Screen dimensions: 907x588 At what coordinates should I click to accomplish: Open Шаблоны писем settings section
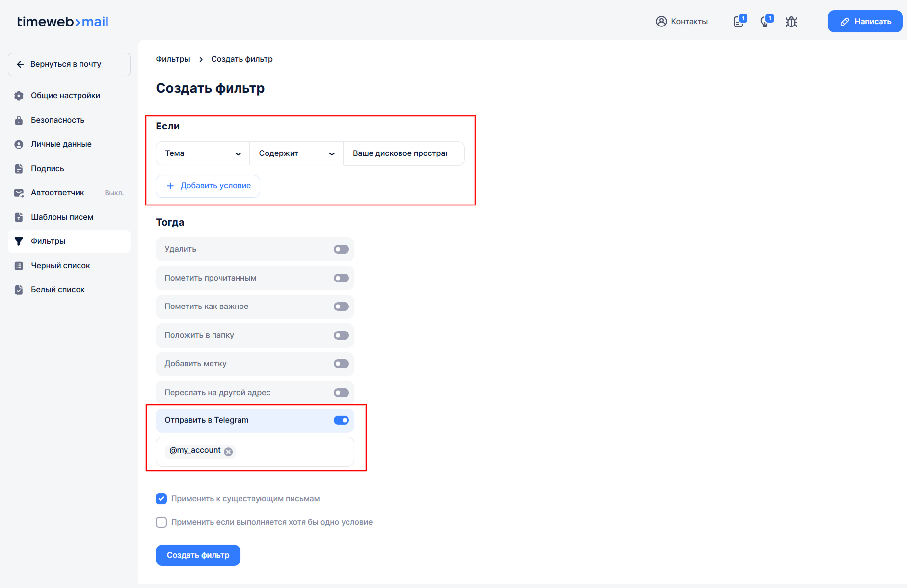tap(62, 217)
